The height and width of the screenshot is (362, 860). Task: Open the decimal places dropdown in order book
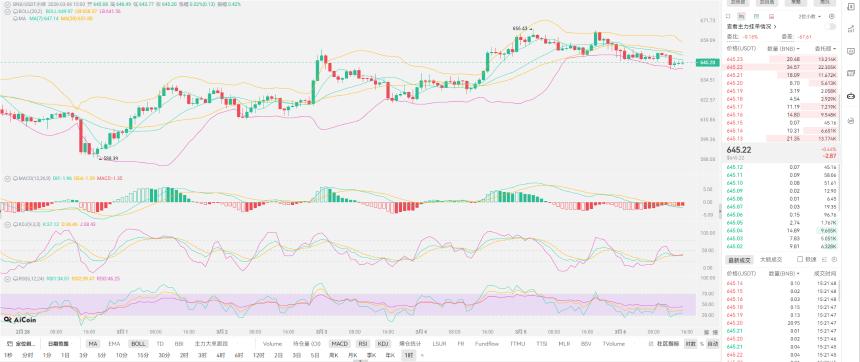click(810, 16)
